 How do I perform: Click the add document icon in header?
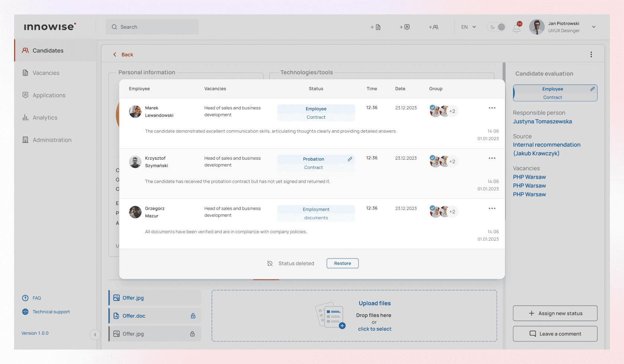point(376,27)
